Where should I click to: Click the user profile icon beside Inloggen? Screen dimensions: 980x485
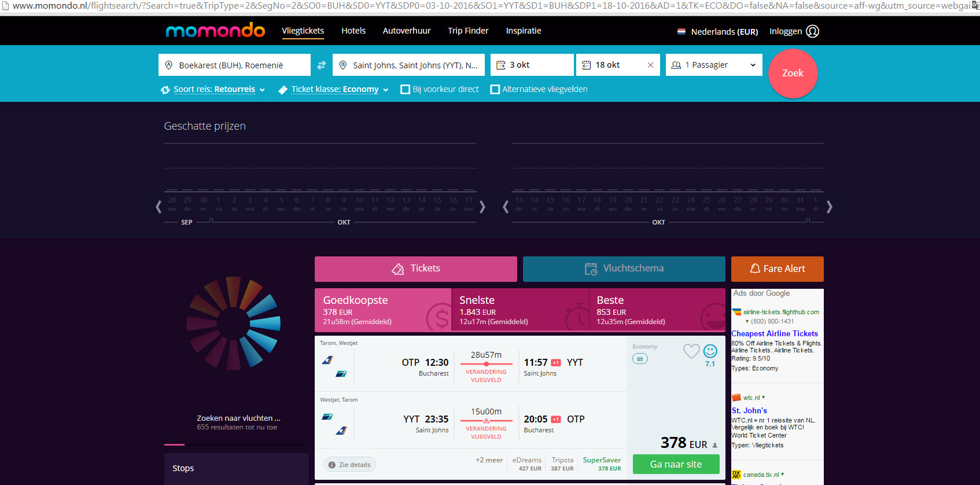click(x=812, y=31)
